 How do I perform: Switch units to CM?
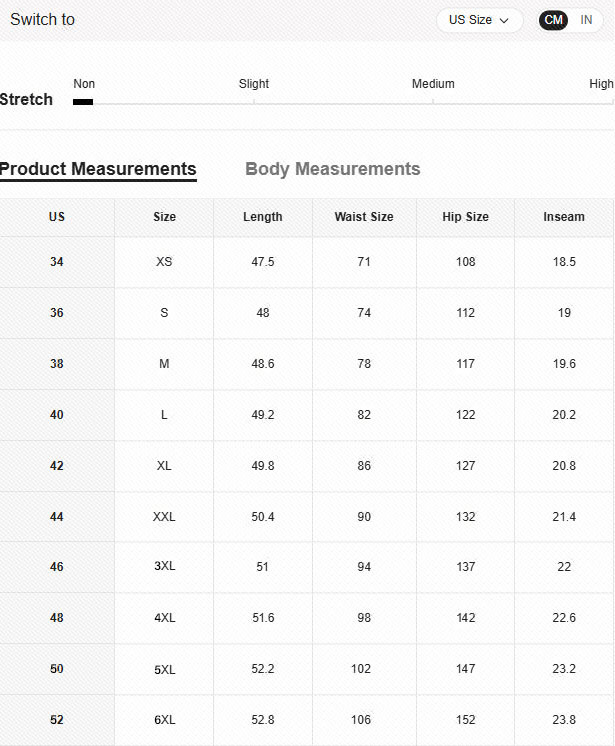point(554,20)
